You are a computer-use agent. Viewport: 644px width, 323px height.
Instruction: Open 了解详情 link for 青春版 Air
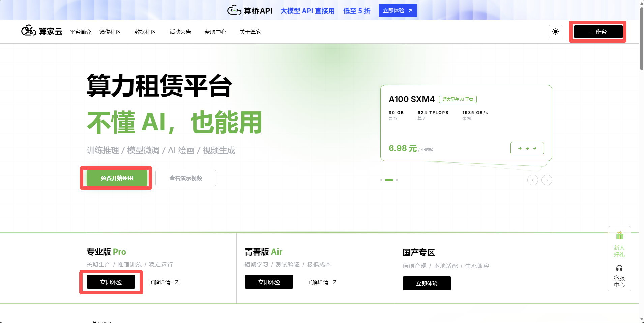coord(322,282)
